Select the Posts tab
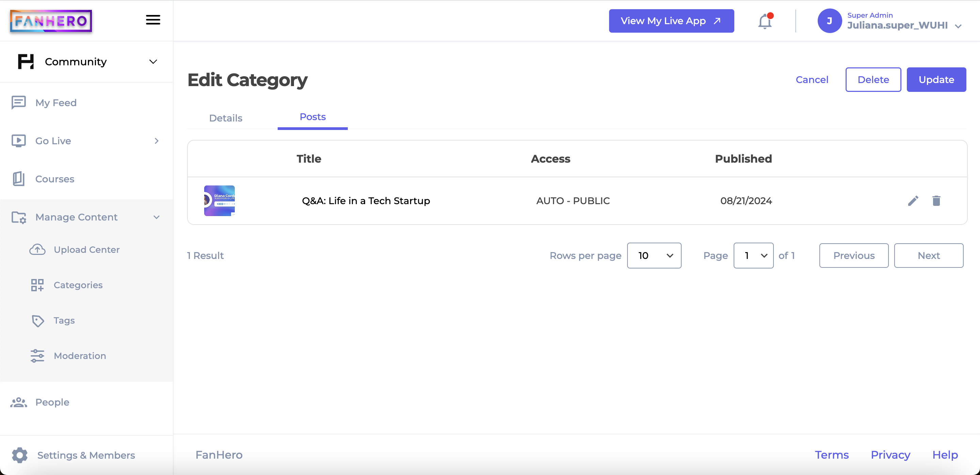 click(x=312, y=117)
